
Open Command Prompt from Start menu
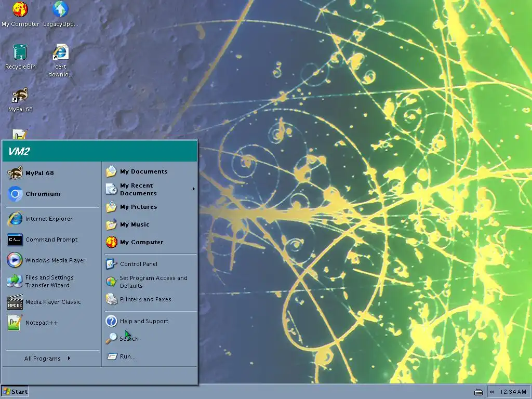52,240
